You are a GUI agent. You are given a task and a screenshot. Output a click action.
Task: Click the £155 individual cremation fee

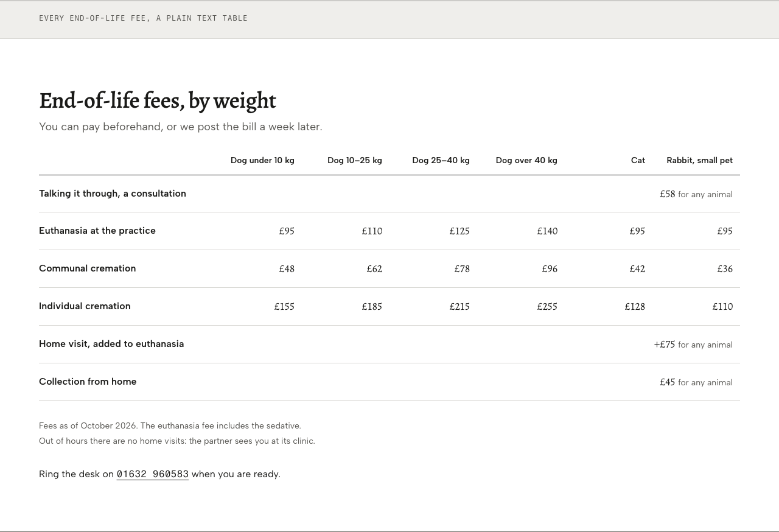(284, 307)
